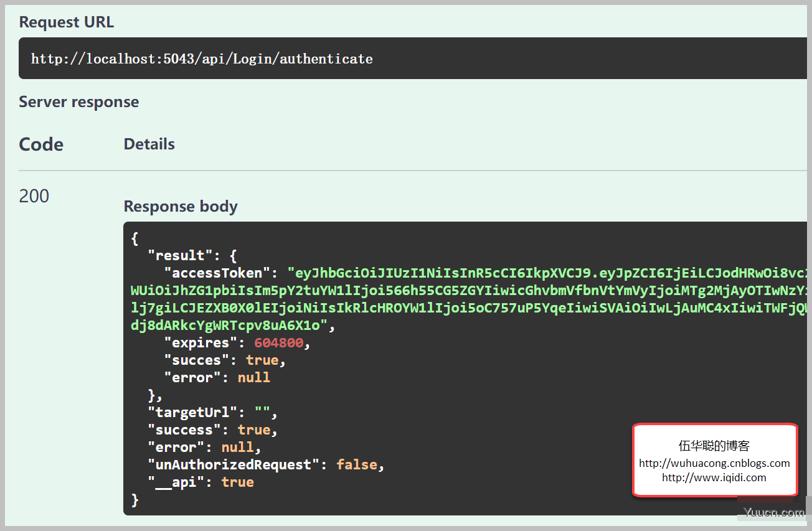Click the null value of the nested error

point(254,377)
